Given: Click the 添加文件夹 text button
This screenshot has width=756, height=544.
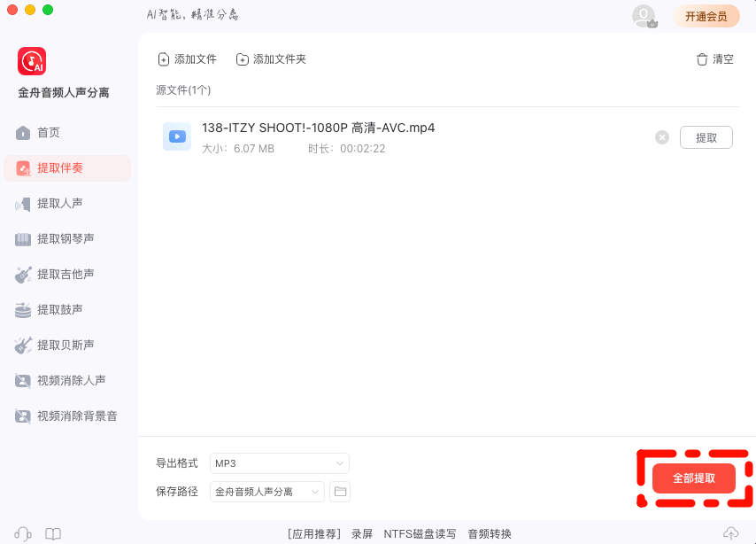Looking at the screenshot, I should tap(280, 59).
